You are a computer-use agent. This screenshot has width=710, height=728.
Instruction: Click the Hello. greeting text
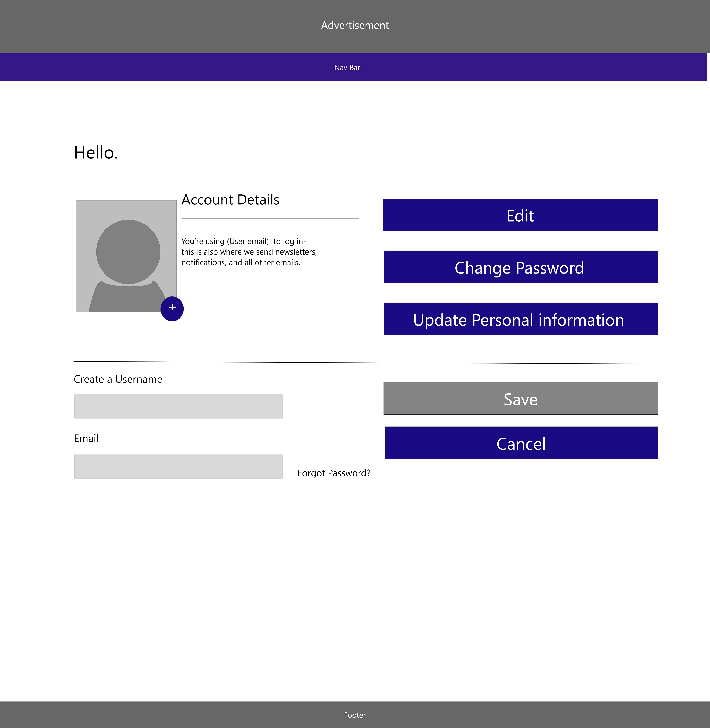(x=96, y=153)
